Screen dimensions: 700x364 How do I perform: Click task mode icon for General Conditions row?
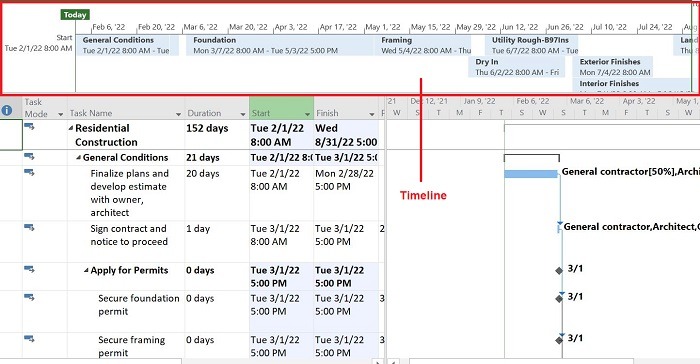[x=29, y=156]
